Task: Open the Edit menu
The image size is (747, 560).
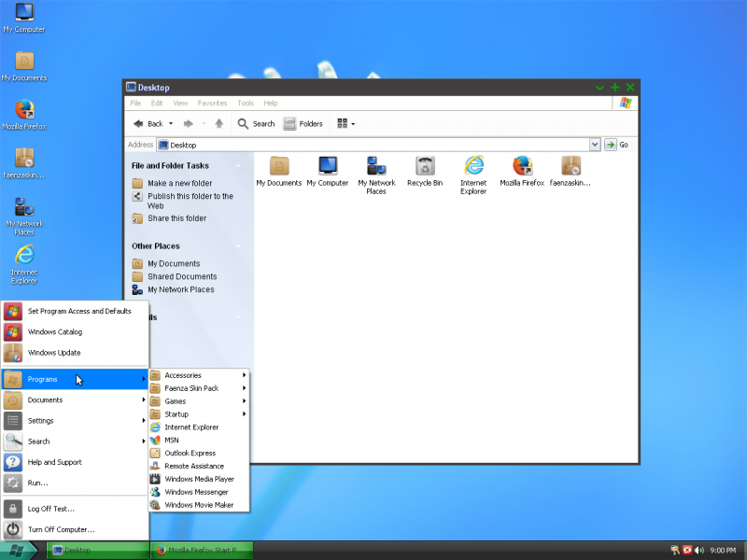Action: pyautogui.click(x=157, y=103)
